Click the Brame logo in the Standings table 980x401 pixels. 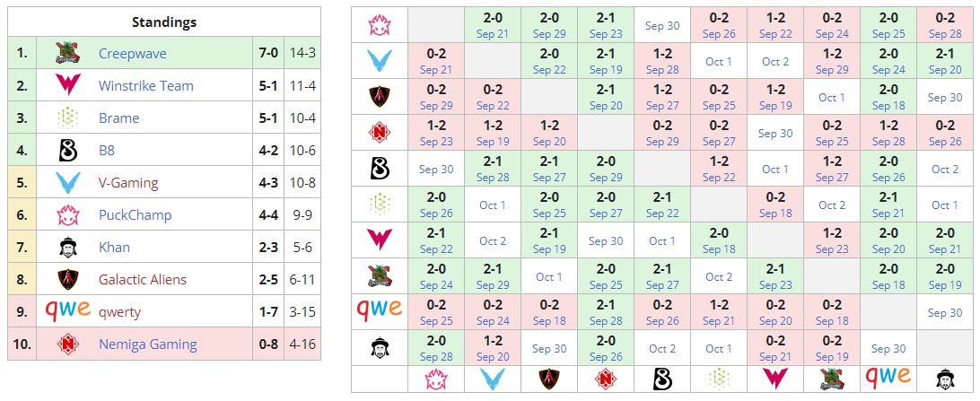click(67, 118)
